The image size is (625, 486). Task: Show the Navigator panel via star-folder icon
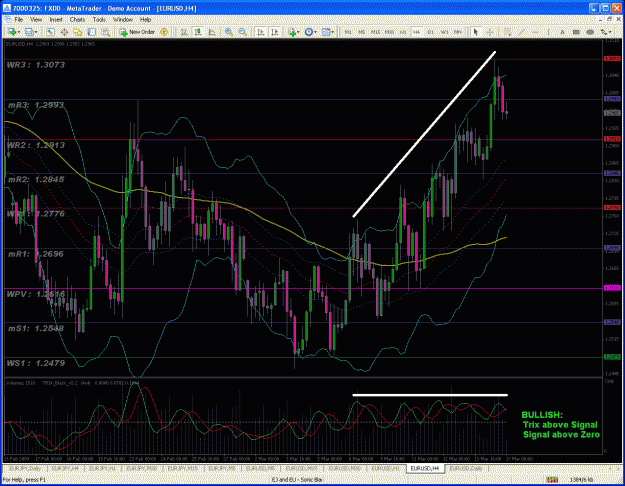(78, 32)
